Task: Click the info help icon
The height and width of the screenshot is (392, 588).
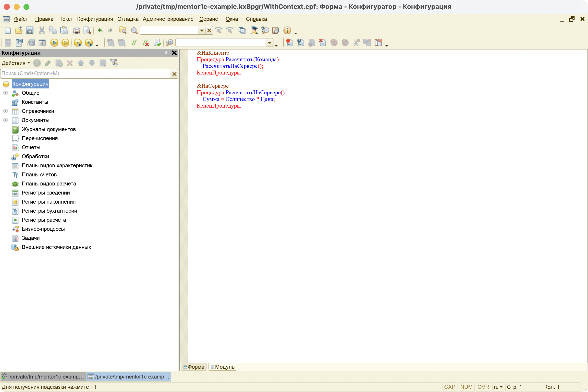Action: (x=287, y=30)
